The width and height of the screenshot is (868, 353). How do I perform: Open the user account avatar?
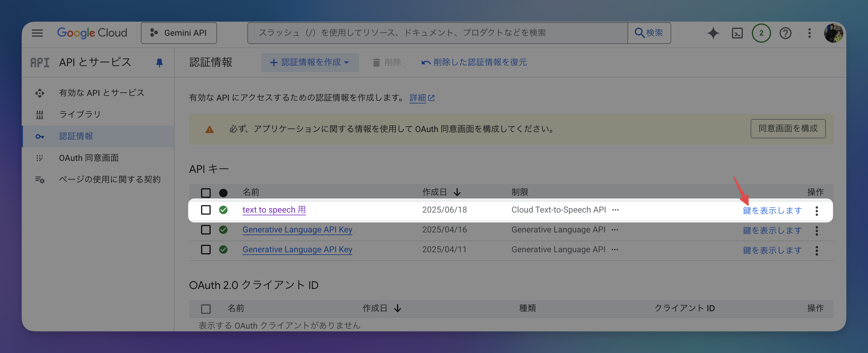click(833, 33)
